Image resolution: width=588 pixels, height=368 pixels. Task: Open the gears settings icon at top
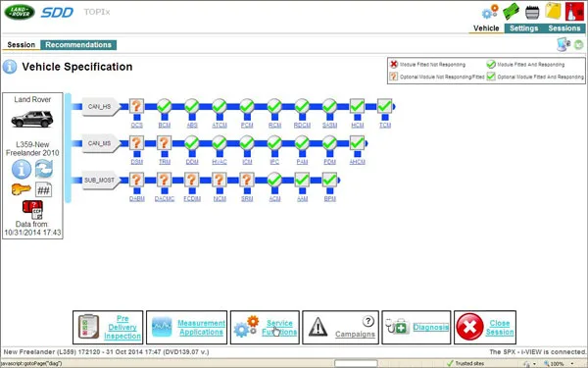[x=490, y=12]
